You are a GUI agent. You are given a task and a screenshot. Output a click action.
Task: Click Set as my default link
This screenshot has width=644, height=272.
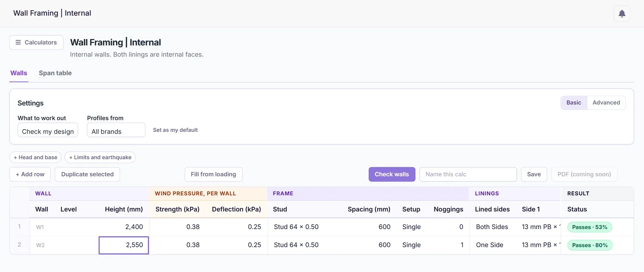pos(175,130)
